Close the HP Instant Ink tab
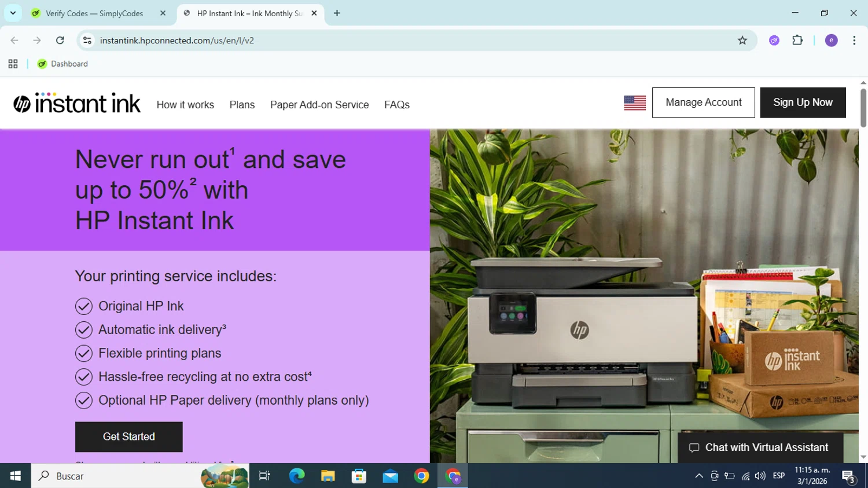The image size is (868, 488). click(x=314, y=13)
